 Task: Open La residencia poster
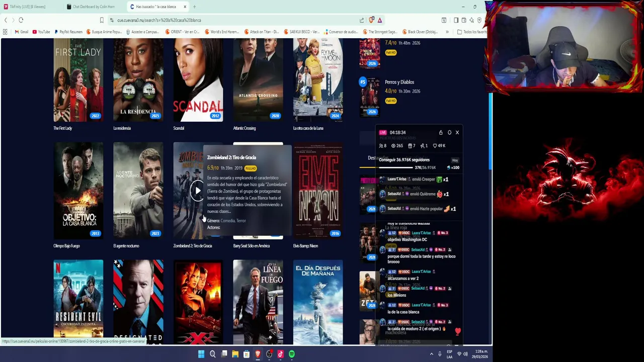[138, 80]
